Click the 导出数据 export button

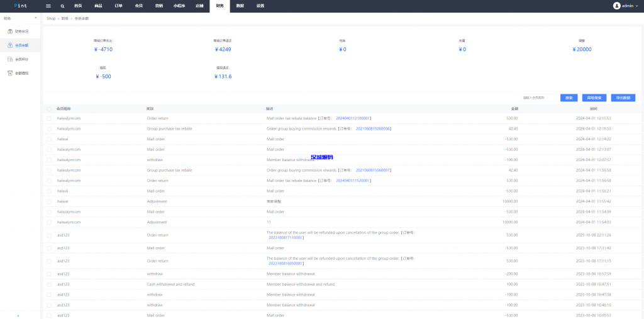pyautogui.click(x=623, y=98)
